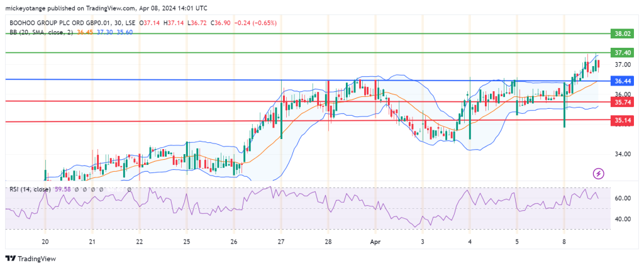
Task: Click the BB lower value 35.60
Action: click(125, 32)
